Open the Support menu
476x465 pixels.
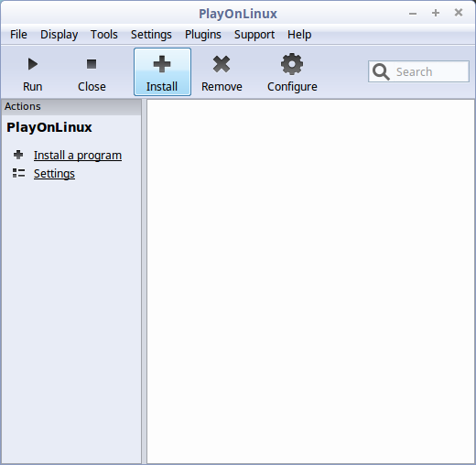[254, 35]
